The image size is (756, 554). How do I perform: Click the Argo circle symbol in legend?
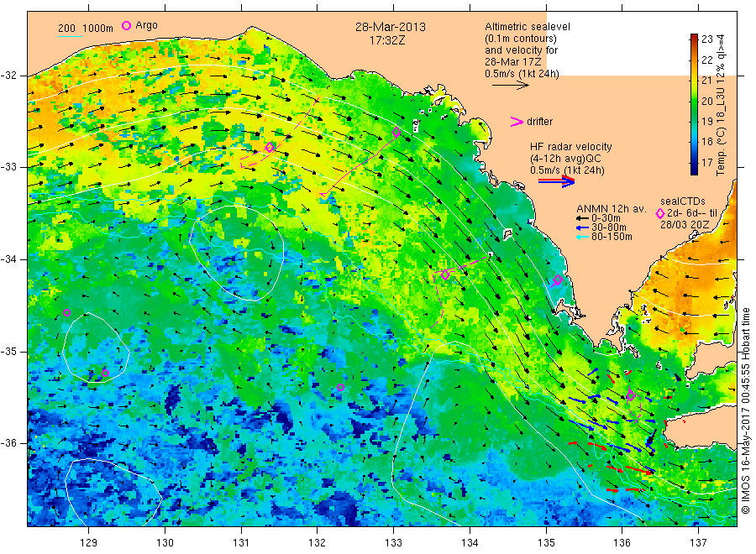(x=126, y=25)
